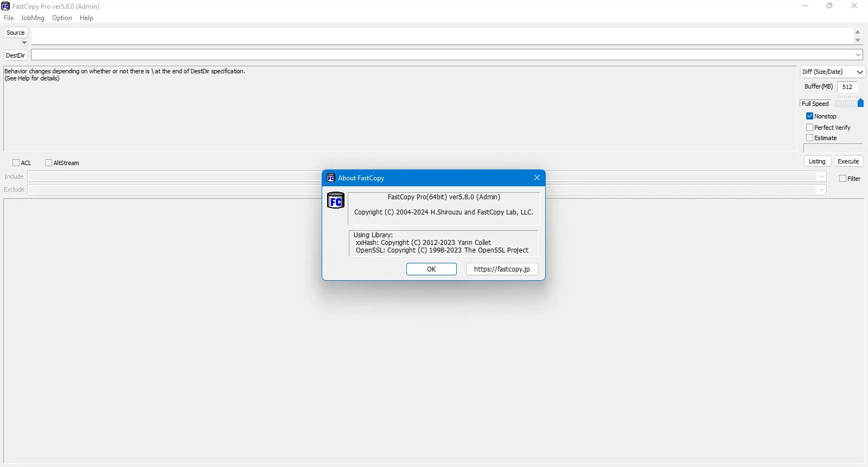Click the OpenSSL library copyright line
Viewport: 868px width, 467px height.
coord(442,250)
